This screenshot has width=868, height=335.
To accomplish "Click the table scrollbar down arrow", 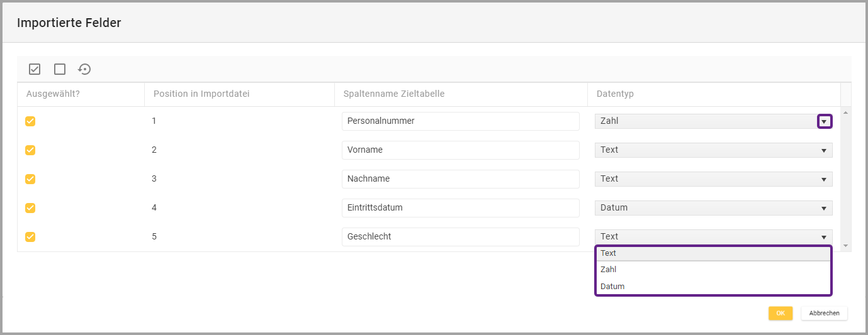I will pyautogui.click(x=845, y=246).
